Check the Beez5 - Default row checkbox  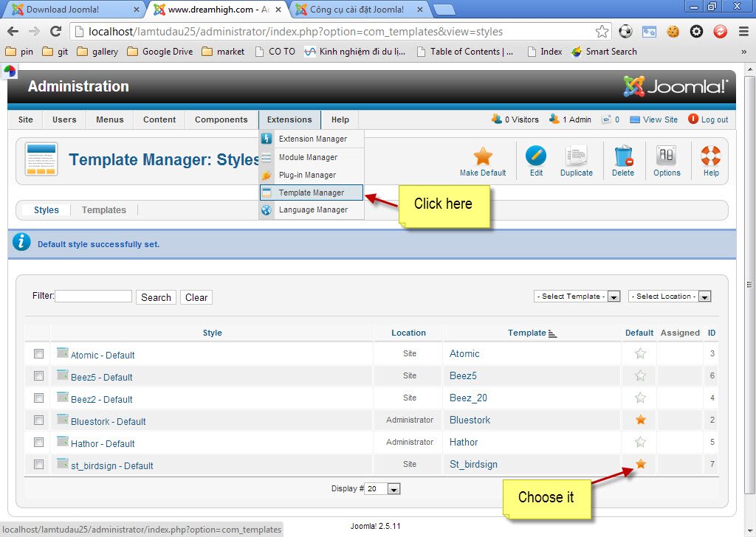point(38,375)
